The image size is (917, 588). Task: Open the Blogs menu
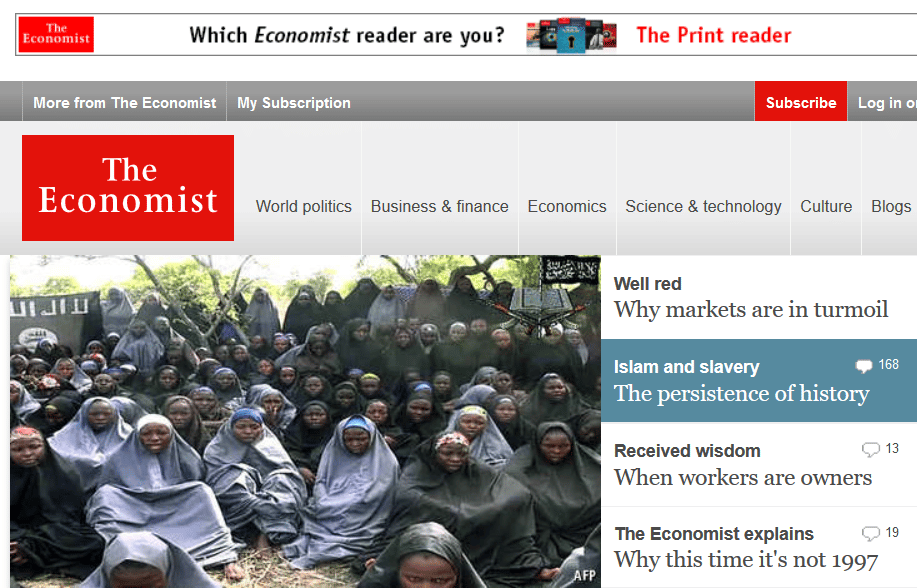tap(891, 207)
